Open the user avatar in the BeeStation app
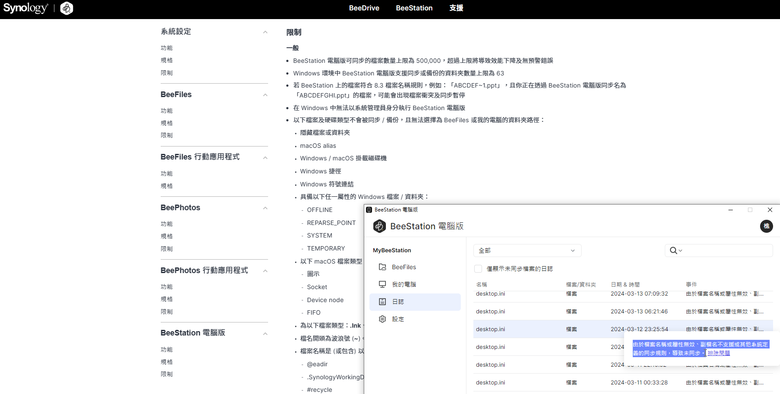 click(x=766, y=226)
